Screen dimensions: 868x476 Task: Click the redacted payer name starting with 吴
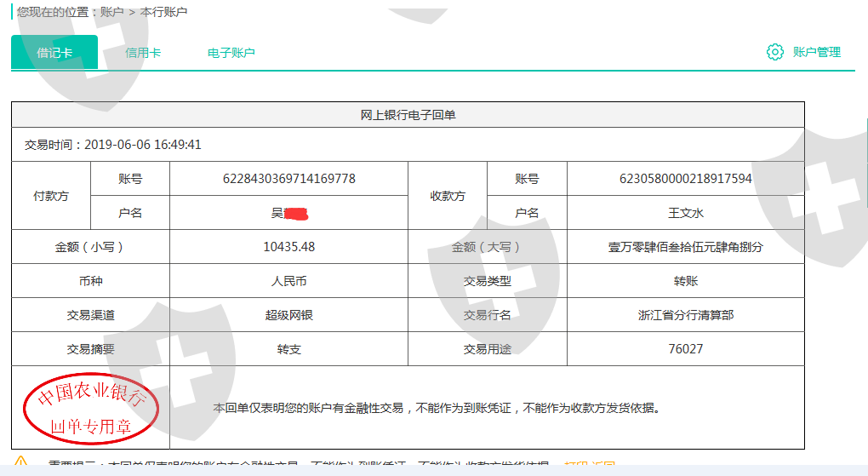tap(289, 213)
